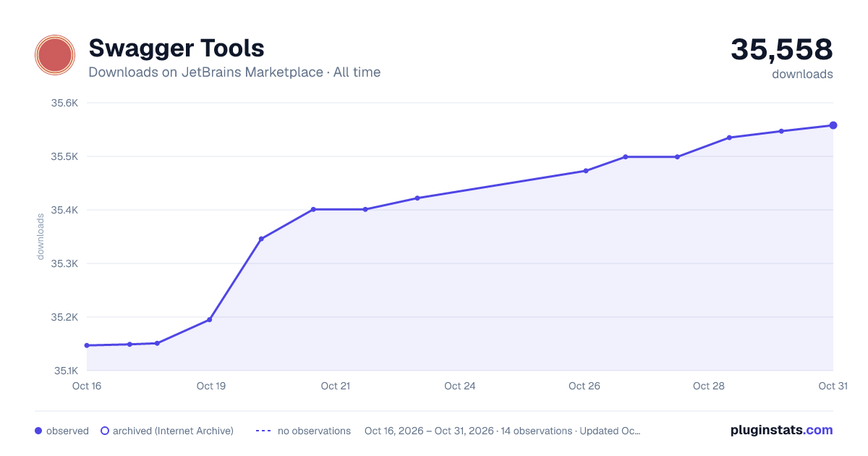Select the first data point at Oct 16
This screenshot has height=456, width=868.
coord(87,345)
